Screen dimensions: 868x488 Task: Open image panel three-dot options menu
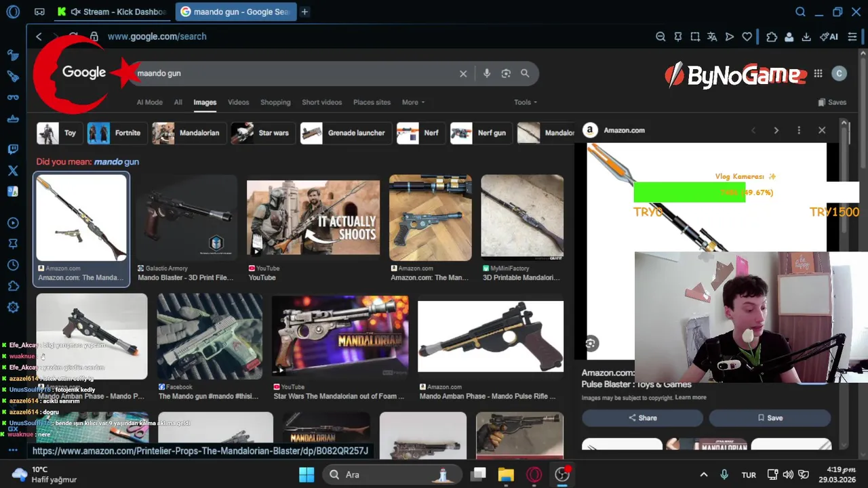(x=799, y=130)
